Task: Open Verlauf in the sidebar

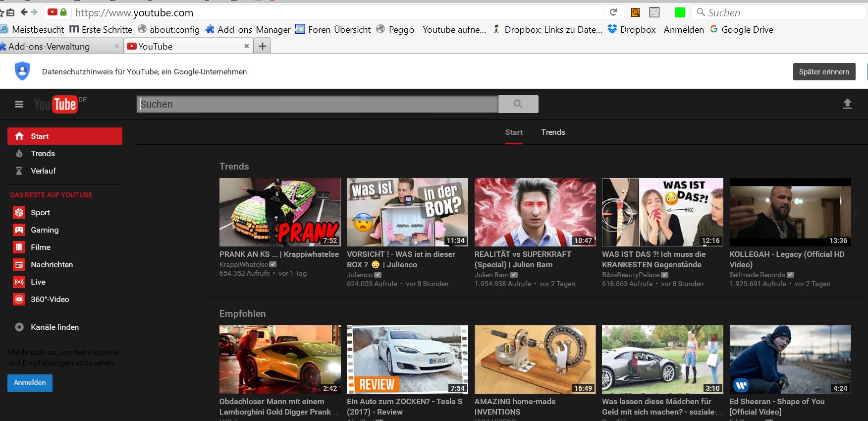Action: pos(43,171)
